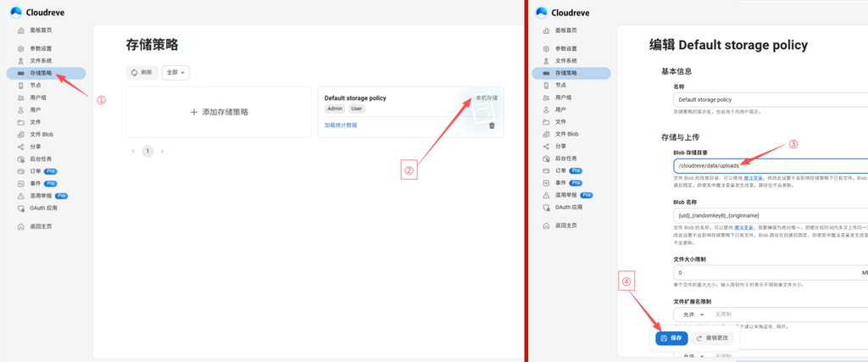Click the Admin tag on the policy card
Screen dimensions: 868x362
click(336, 109)
